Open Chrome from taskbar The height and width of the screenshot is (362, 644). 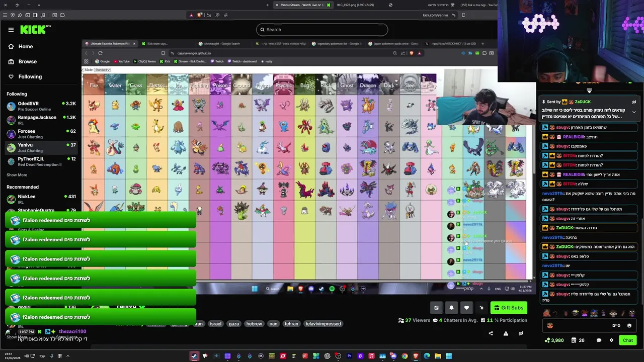click(405, 356)
